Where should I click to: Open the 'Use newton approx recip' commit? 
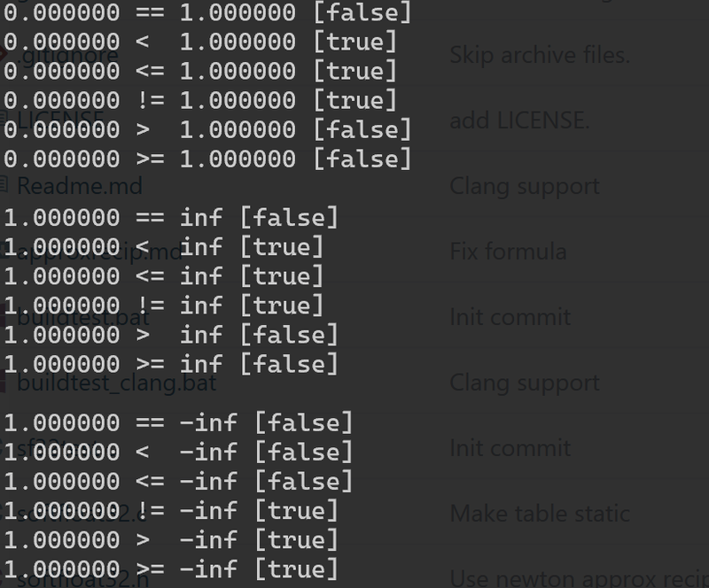coord(580,578)
